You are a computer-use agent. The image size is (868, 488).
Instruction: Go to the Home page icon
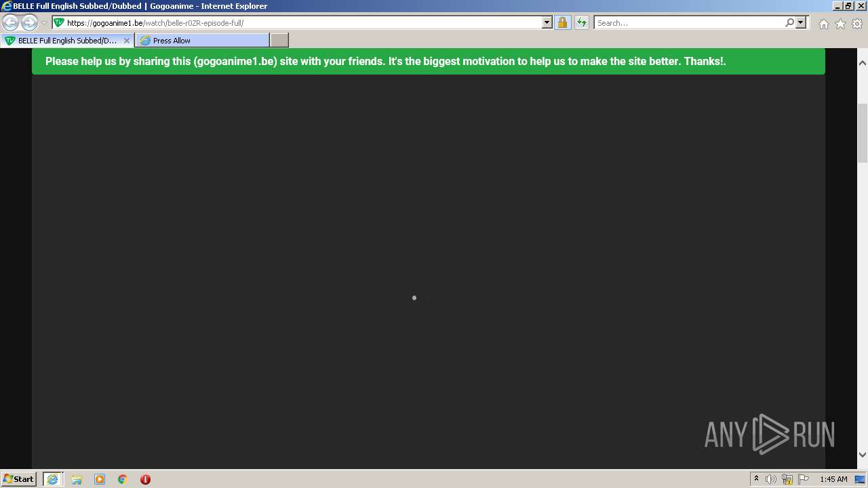[823, 24]
